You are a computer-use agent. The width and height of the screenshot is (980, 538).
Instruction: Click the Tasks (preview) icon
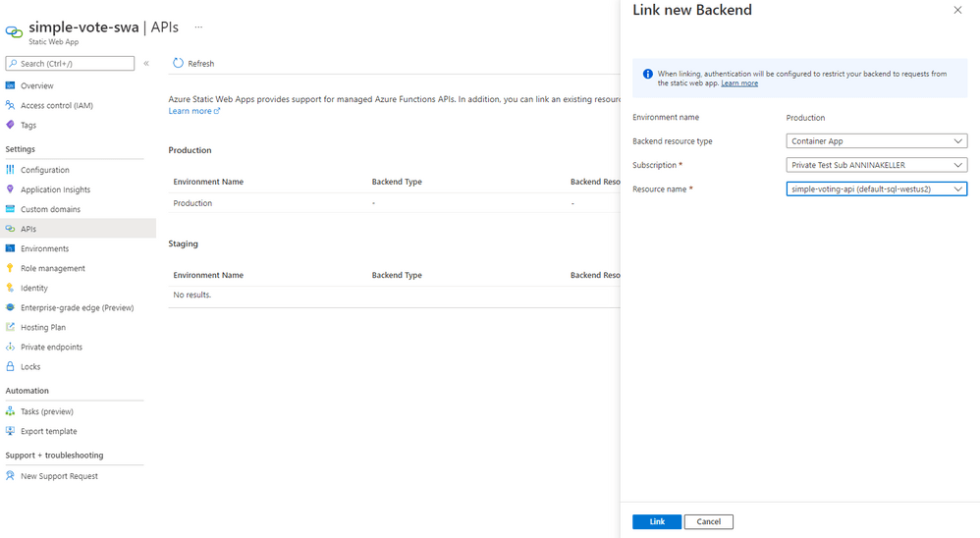[x=10, y=411]
